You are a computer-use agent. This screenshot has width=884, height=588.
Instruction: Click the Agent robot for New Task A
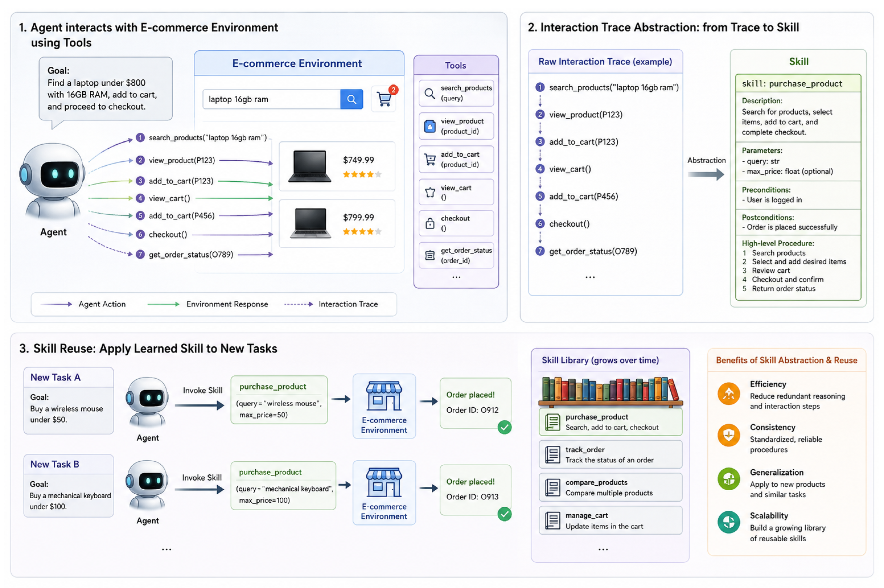[147, 402]
